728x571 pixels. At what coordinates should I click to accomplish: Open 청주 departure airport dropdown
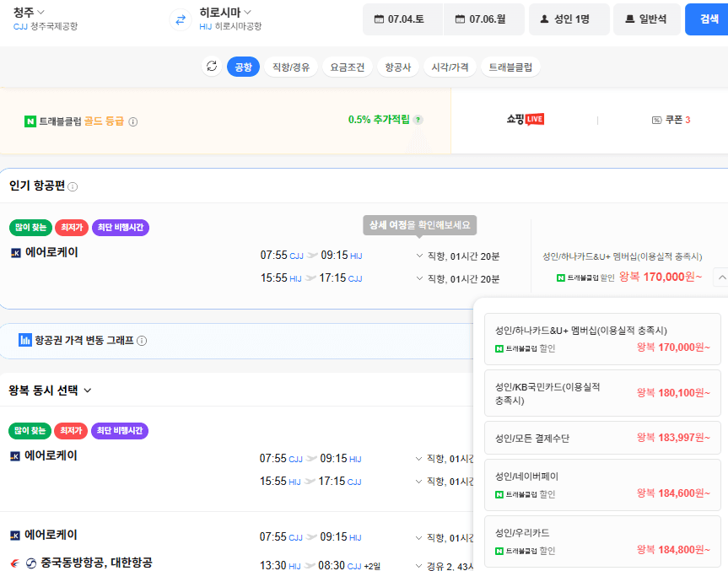tap(29, 12)
